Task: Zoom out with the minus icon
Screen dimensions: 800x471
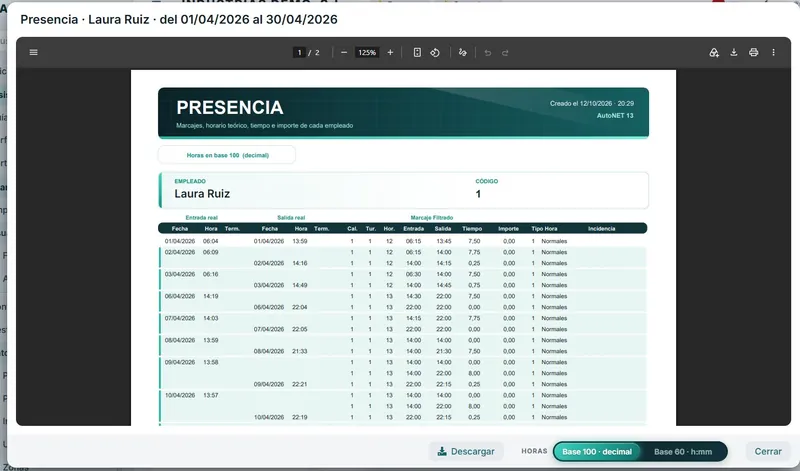Action: click(x=344, y=53)
